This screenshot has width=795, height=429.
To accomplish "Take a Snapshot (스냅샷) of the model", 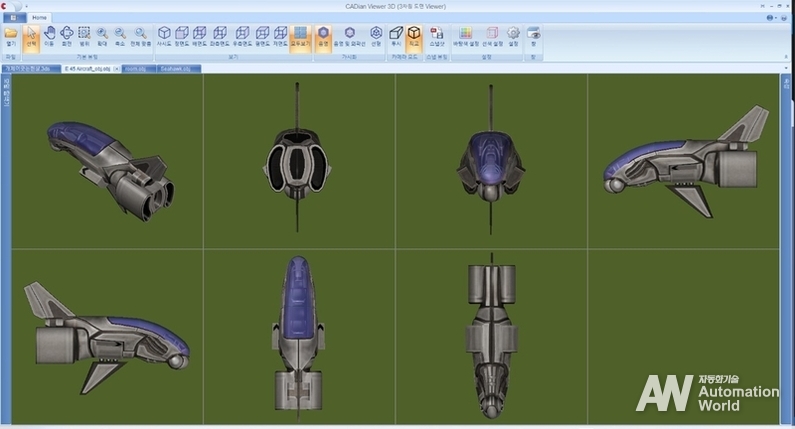I will (x=436, y=37).
